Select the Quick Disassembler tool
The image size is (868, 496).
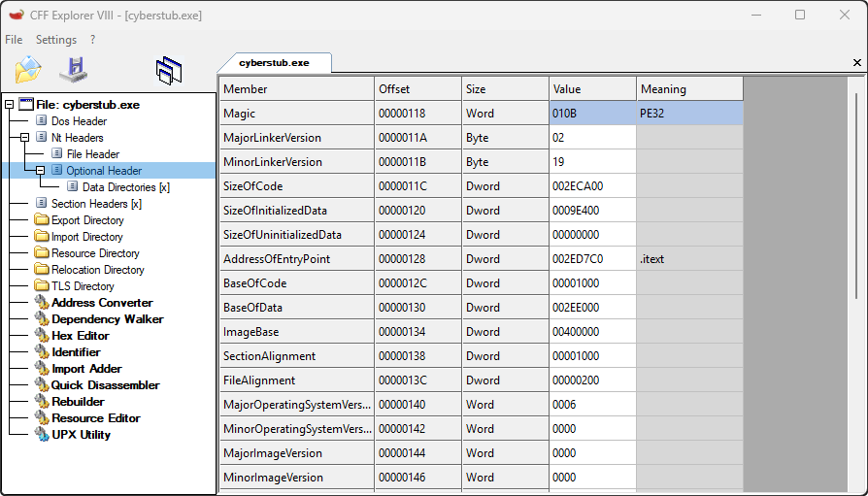105,385
